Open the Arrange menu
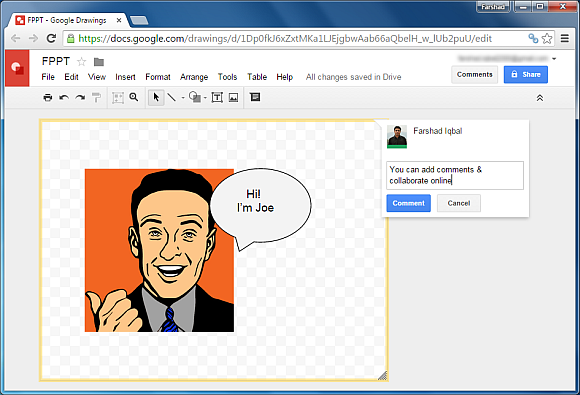Screen dimensions: 580x395 tap(194, 77)
